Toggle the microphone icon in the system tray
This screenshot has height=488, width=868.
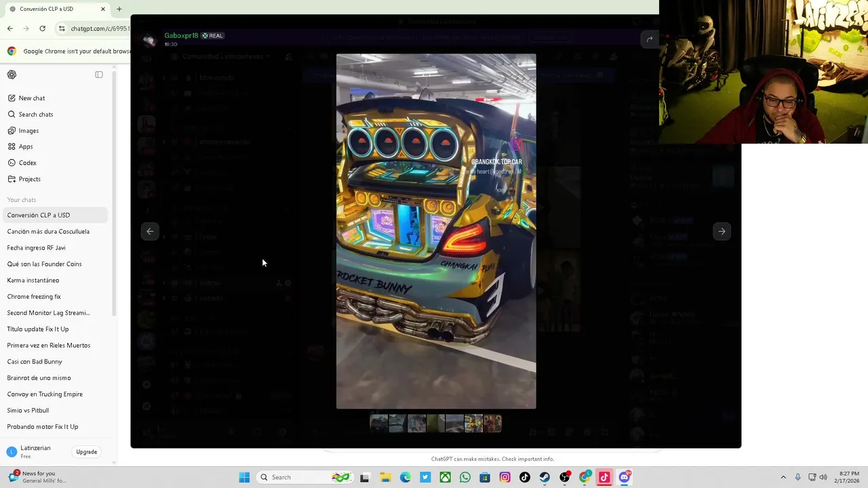tap(797, 477)
